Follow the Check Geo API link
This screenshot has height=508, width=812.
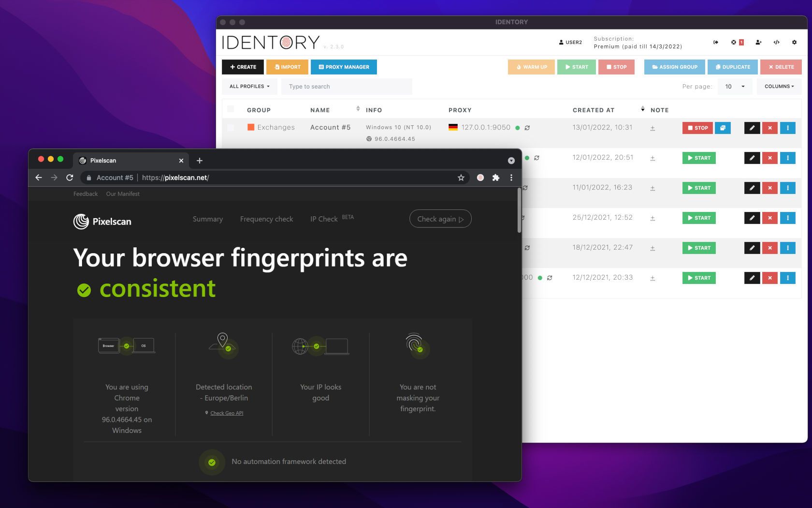227,413
